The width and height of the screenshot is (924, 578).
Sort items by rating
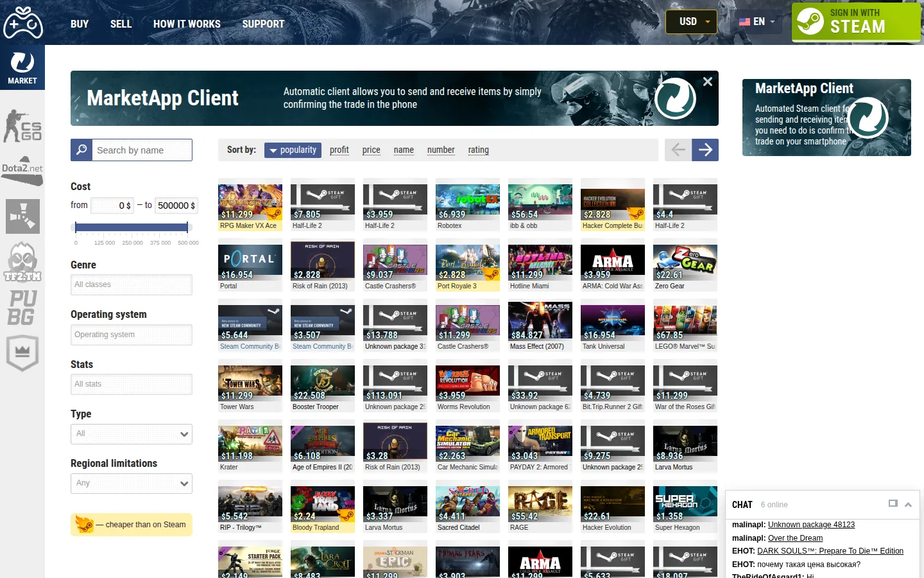[479, 150]
